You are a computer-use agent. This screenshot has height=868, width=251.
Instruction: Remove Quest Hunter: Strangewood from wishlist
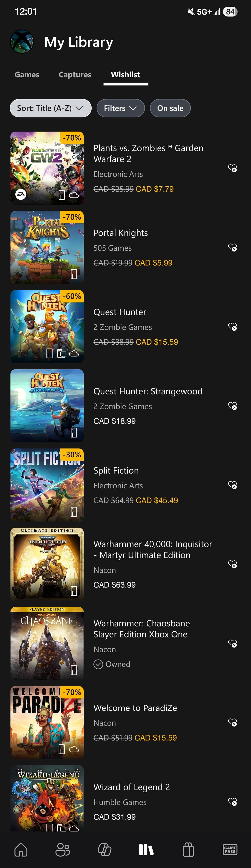(x=232, y=406)
